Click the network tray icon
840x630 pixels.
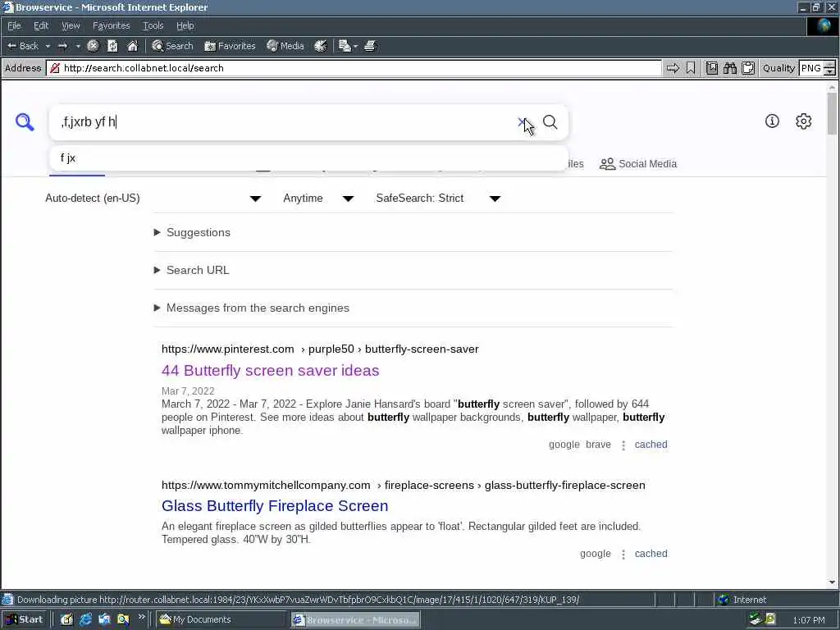[756, 620]
